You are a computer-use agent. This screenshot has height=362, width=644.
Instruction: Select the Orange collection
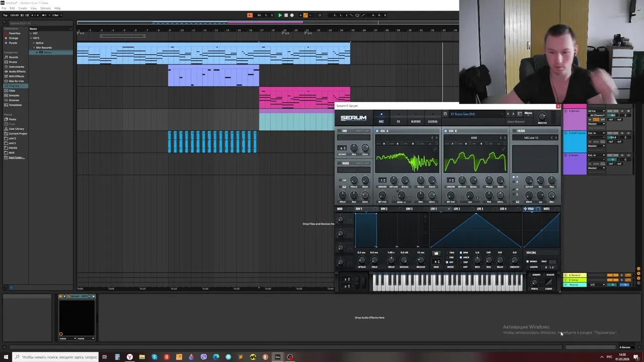[14, 38]
